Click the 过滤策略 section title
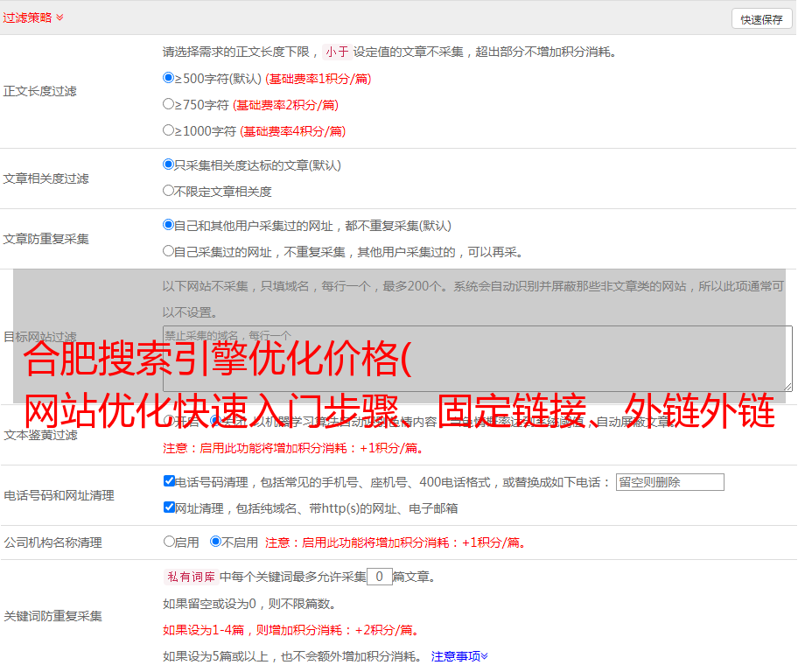 point(26,17)
